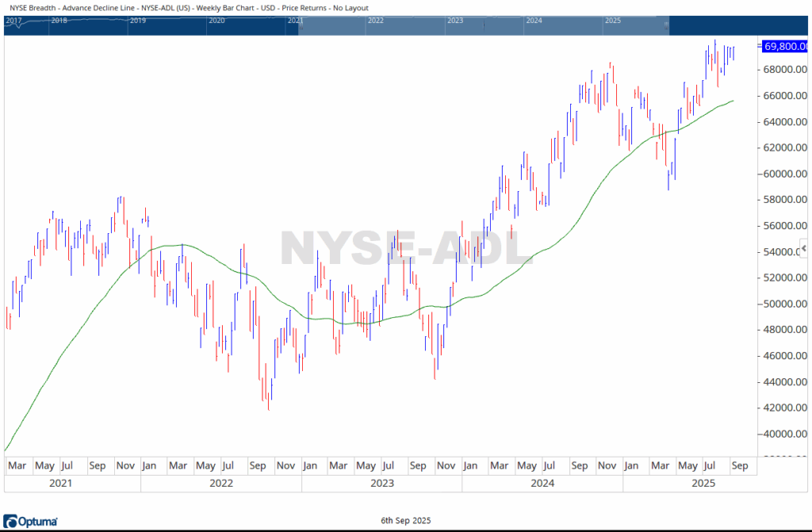812x532 pixels.
Task: Click the 2023 year label on date axis
Action: 381,483
